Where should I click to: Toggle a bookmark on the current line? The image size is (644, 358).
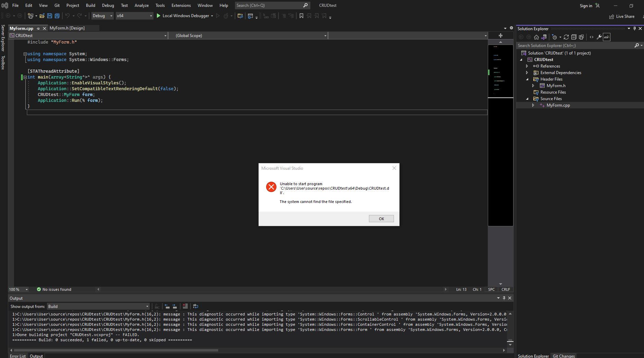pyautogui.click(x=301, y=16)
